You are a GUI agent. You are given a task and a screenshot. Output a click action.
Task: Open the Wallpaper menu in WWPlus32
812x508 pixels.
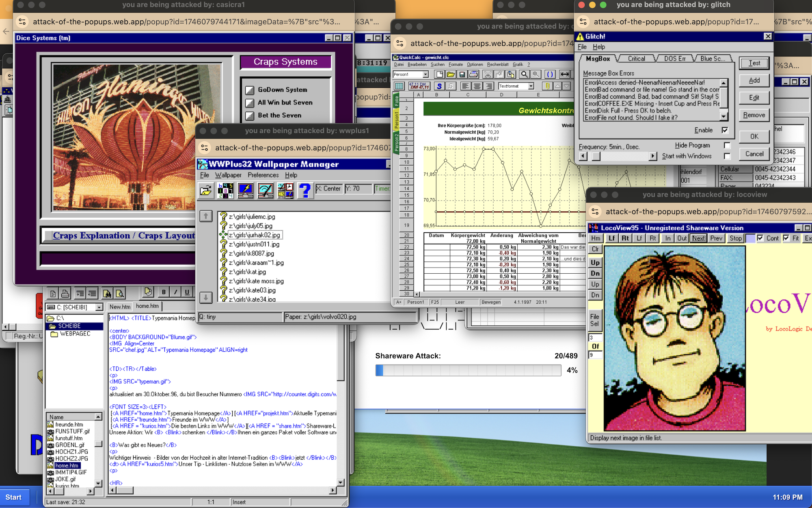228,175
